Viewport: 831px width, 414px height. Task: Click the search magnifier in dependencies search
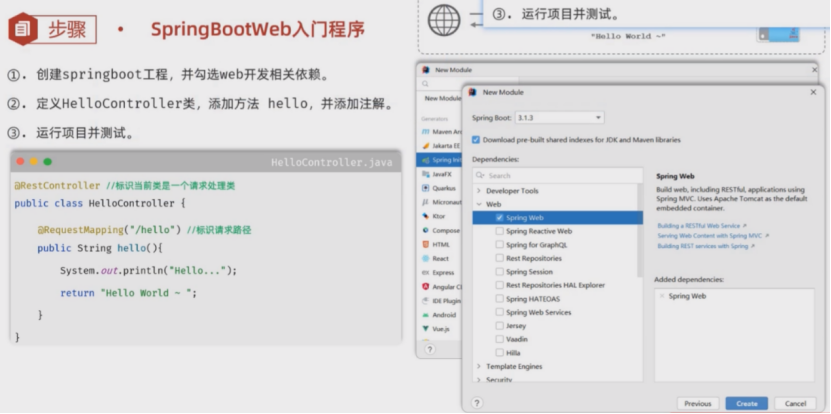tap(480, 175)
